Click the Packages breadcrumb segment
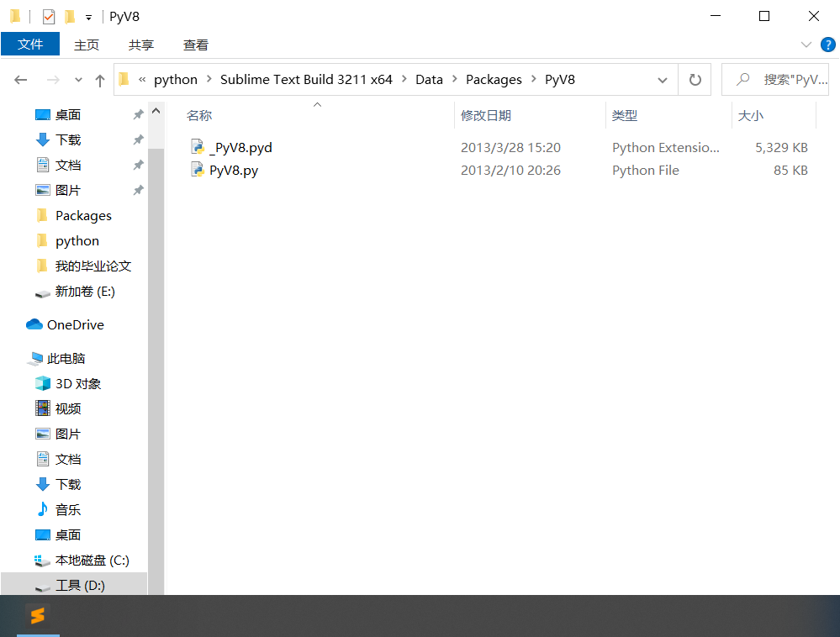The image size is (840, 637). coord(494,80)
